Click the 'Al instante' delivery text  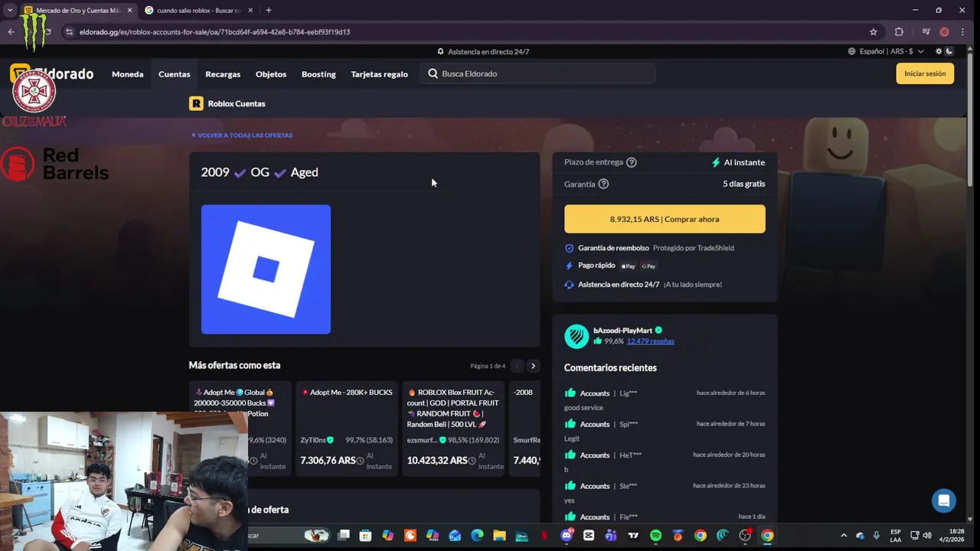pyautogui.click(x=744, y=162)
